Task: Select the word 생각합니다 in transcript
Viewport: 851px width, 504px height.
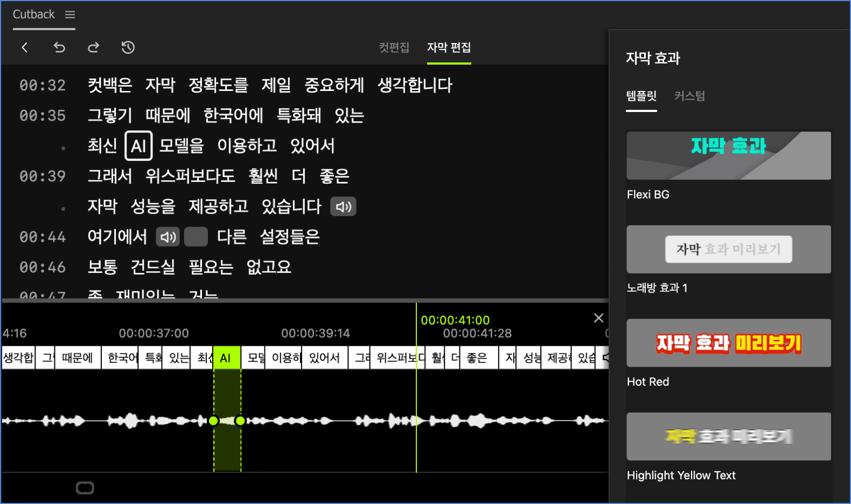Action: tap(415, 85)
